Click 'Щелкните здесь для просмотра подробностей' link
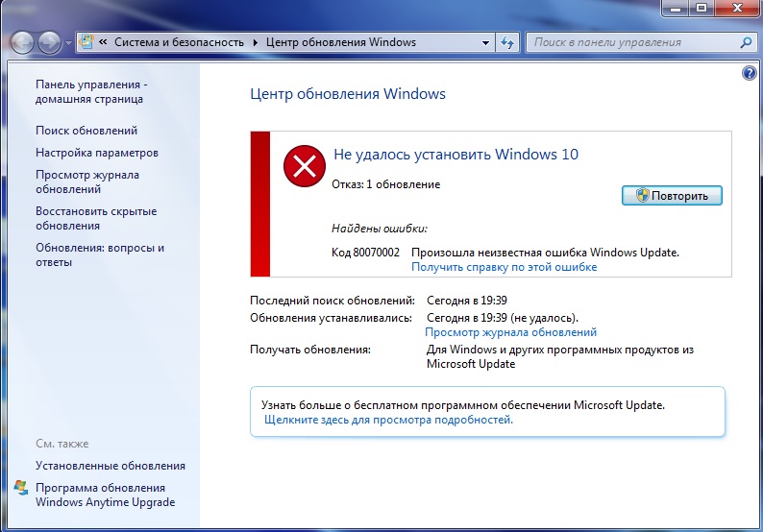This screenshot has width=763, height=532. coord(388,420)
